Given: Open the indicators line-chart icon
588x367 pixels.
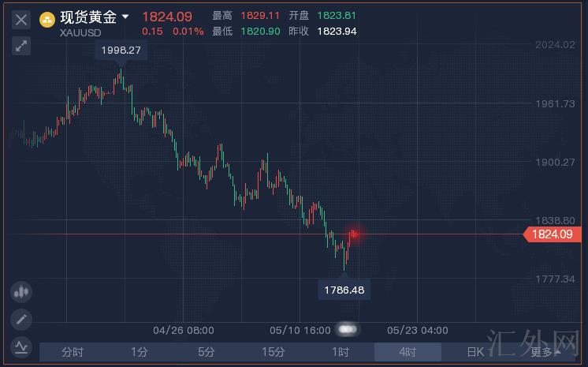Looking at the screenshot, I should coord(21,346).
